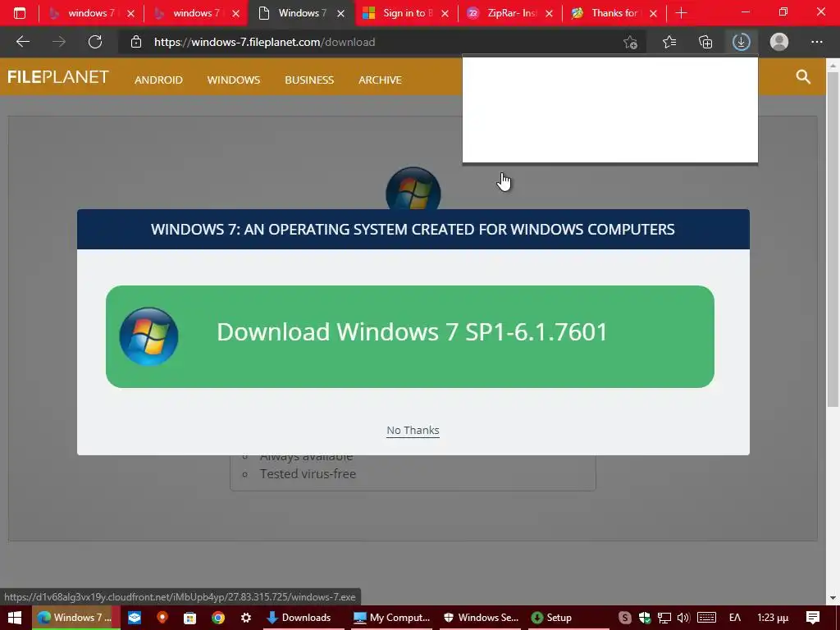The width and height of the screenshot is (840, 630).
Task: Open Edge Settings and more menu
Action: click(x=816, y=42)
